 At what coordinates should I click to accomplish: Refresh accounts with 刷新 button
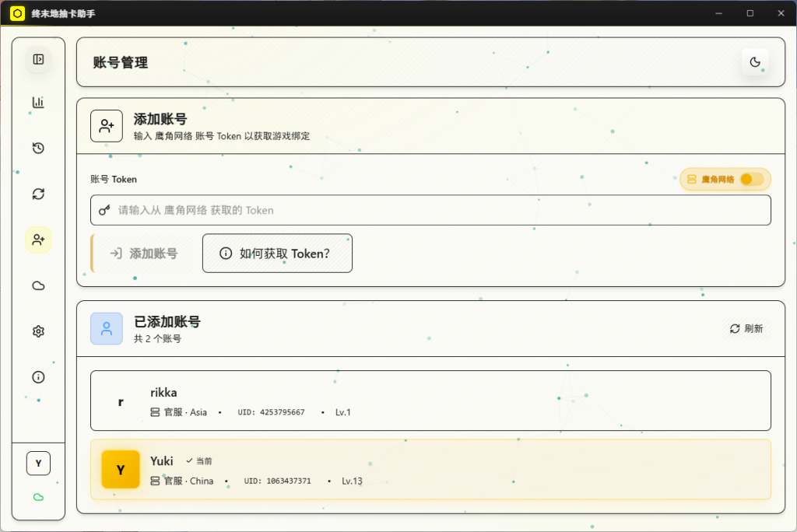coord(746,328)
